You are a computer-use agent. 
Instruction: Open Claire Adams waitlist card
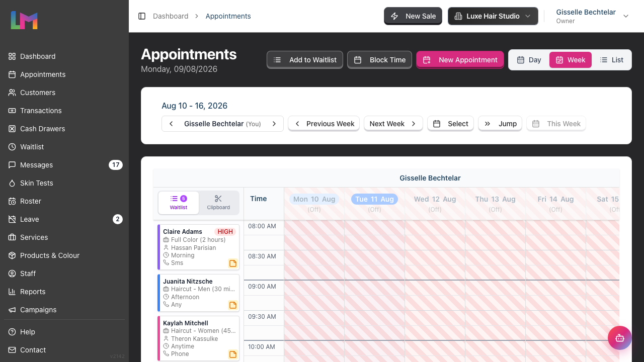[198, 247]
